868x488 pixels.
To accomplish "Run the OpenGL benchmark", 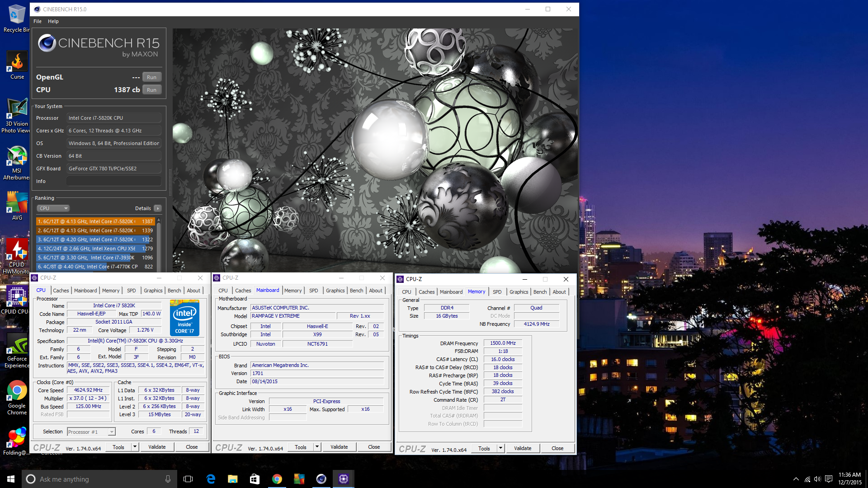I will tap(151, 77).
